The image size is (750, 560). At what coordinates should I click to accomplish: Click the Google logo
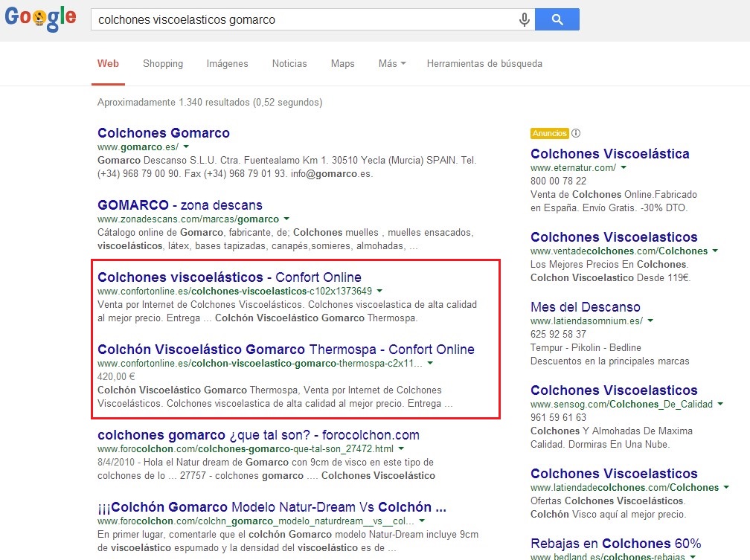(x=40, y=19)
